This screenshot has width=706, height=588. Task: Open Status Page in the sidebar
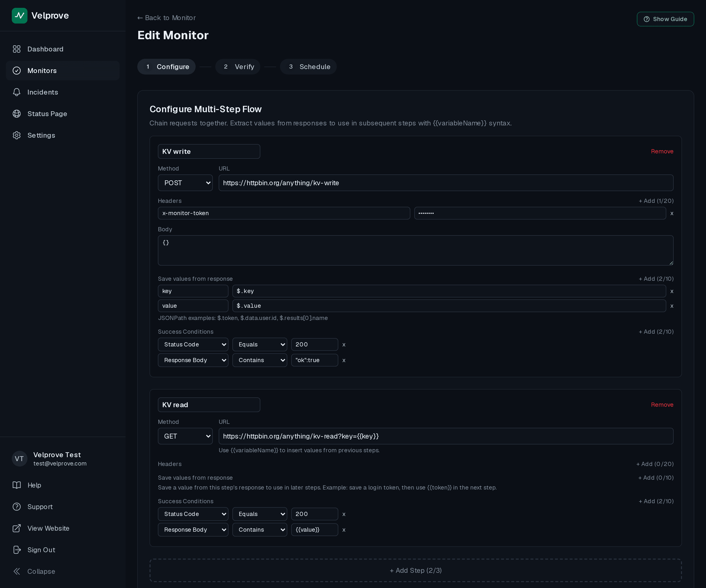(63, 114)
